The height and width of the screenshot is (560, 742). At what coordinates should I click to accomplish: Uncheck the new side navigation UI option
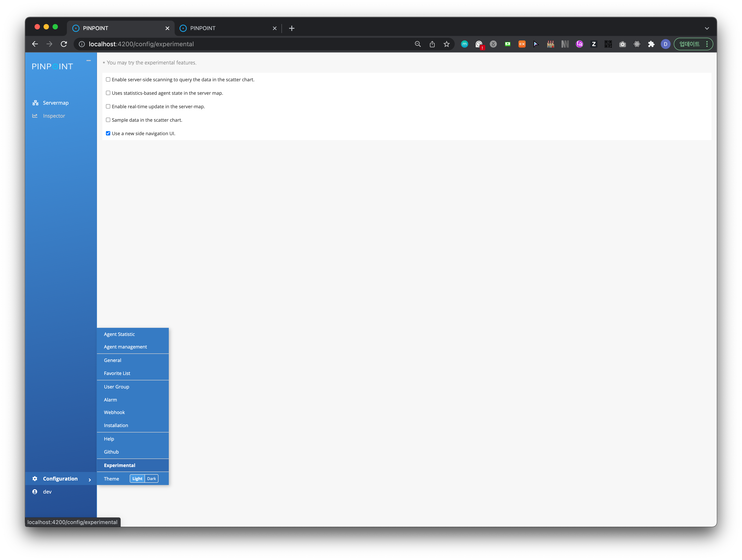coord(108,133)
